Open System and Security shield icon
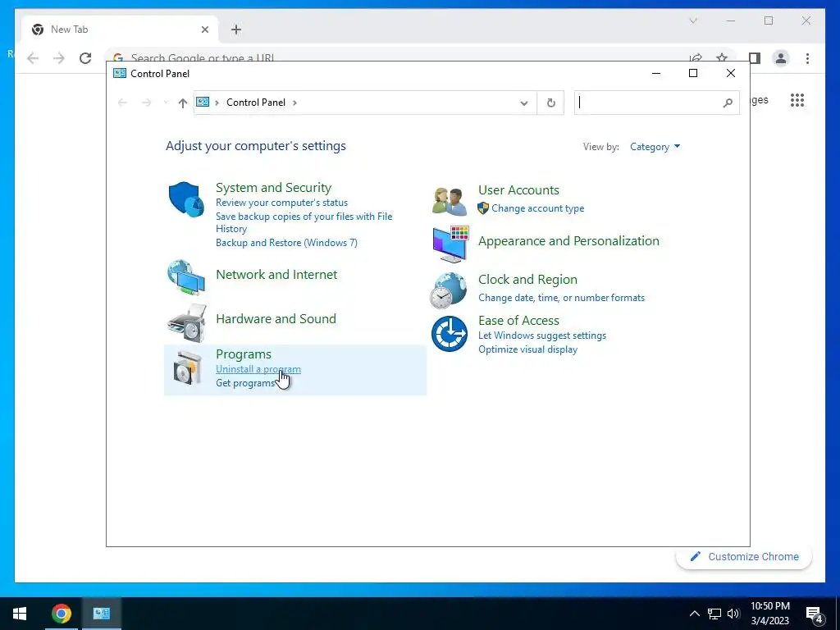Viewport: 840px width, 630px height. click(186, 199)
